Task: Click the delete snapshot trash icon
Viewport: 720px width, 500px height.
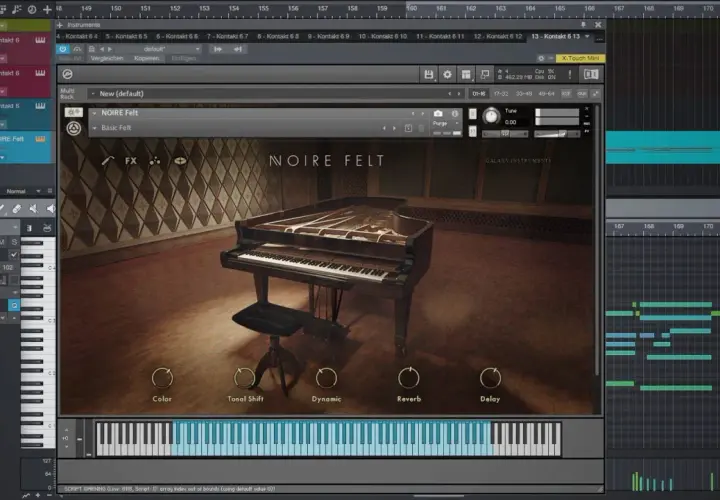Action: (x=421, y=128)
